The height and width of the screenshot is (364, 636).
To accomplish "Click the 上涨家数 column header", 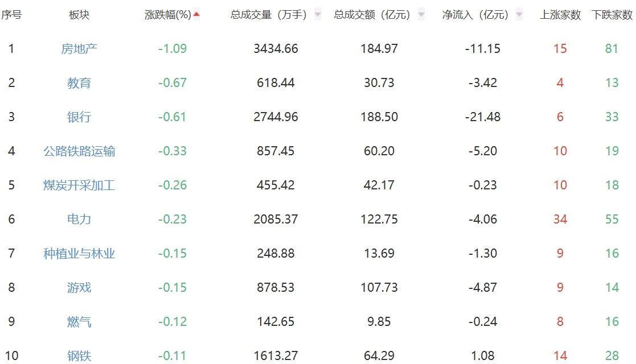I will pyautogui.click(x=560, y=15).
